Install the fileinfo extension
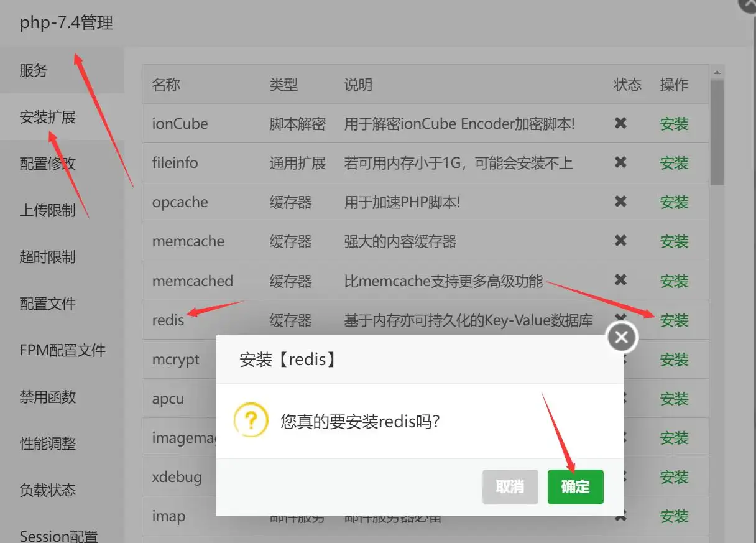The width and height of the screenshot is (756, 543). coord(674,163)
